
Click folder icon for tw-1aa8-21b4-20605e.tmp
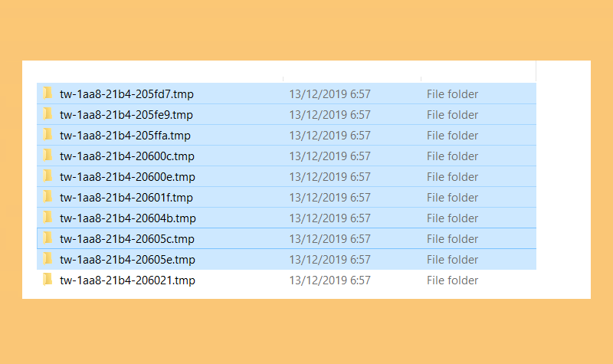tap(48, 259)
